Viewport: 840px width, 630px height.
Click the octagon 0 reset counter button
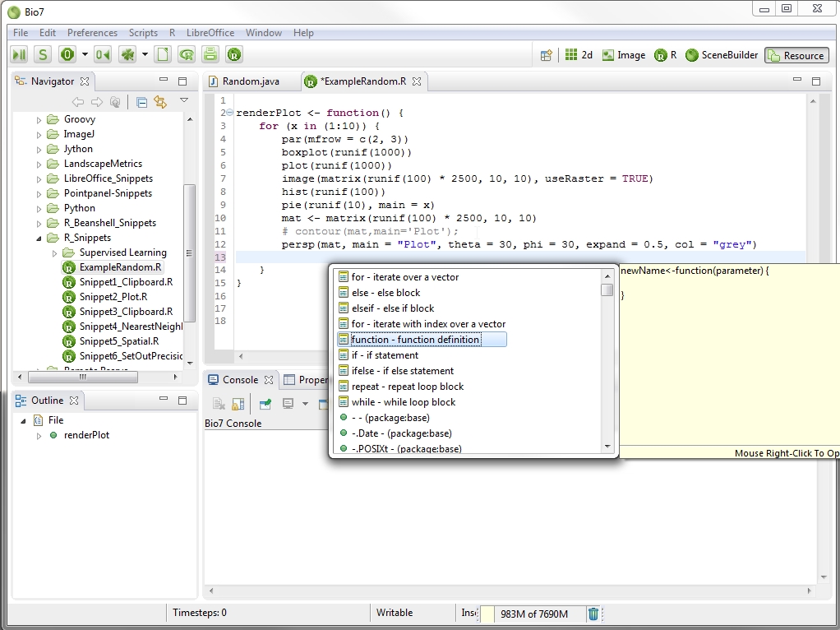[x=67, y=54]
